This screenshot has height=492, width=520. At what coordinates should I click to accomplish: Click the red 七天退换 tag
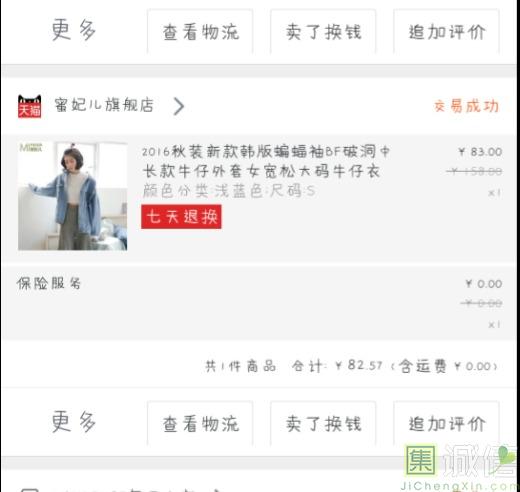[x=181, y=217]
